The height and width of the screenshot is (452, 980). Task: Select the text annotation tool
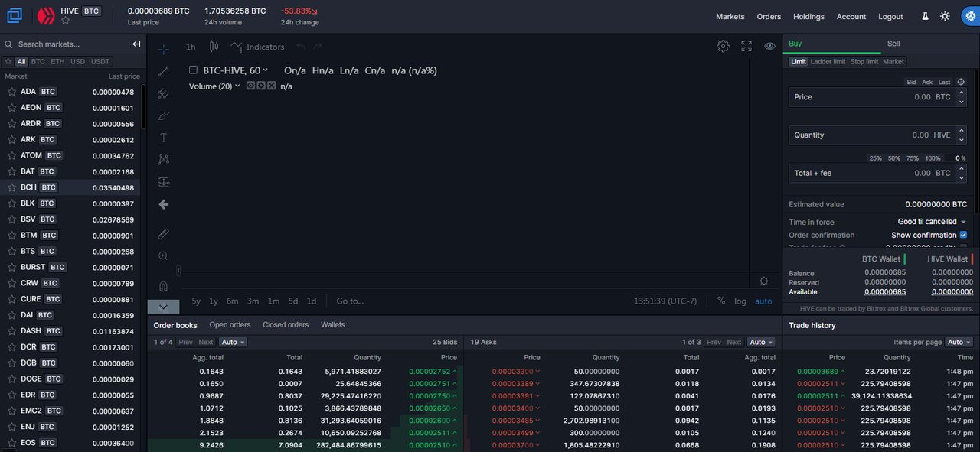click(x=163, y=138)
